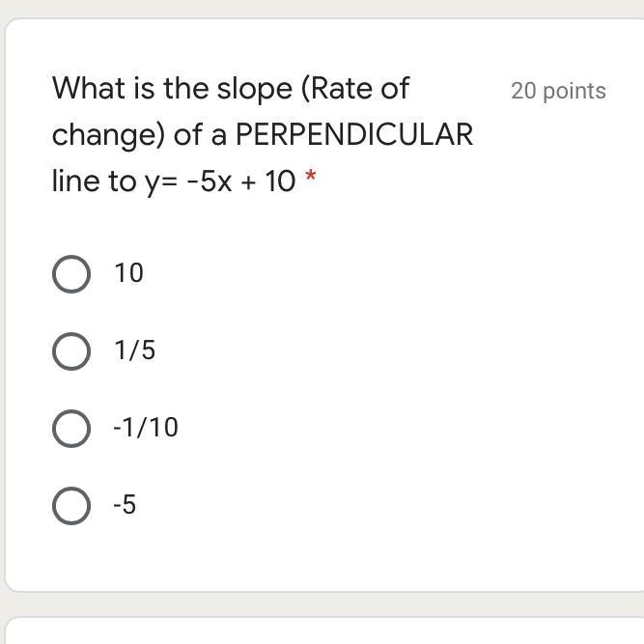The height and width of the screenshot is (644, 644).
Task: Click the "10" answer label text
Action: [x=128, y=273]
